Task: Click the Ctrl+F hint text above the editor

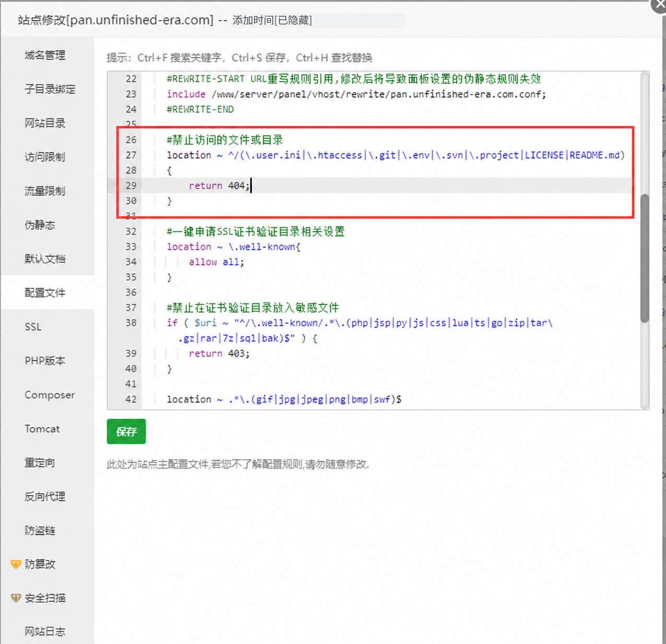Action: pyautogui.click(x=239, y=57)
